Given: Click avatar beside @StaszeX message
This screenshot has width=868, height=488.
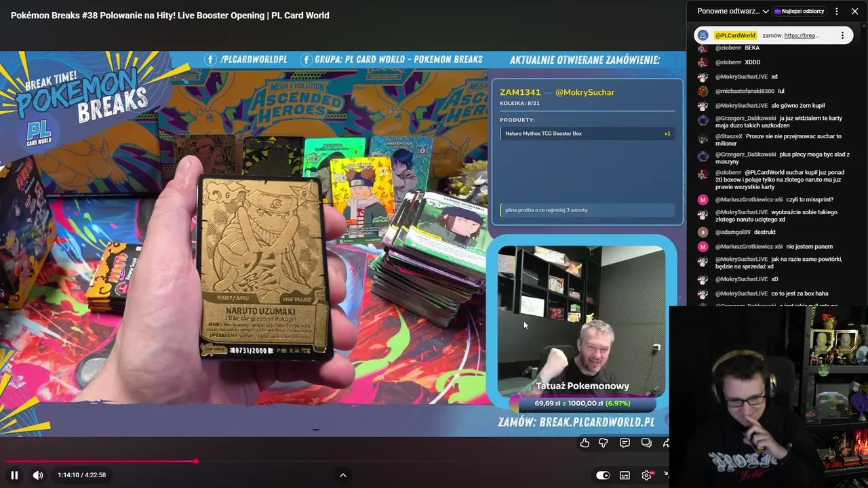Looking at the screenshot, I should [703, 138].
